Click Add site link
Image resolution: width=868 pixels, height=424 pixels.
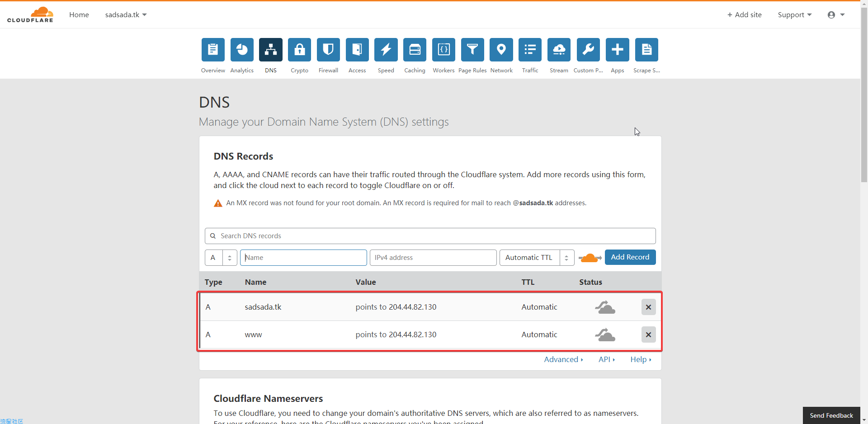[745, 15]
